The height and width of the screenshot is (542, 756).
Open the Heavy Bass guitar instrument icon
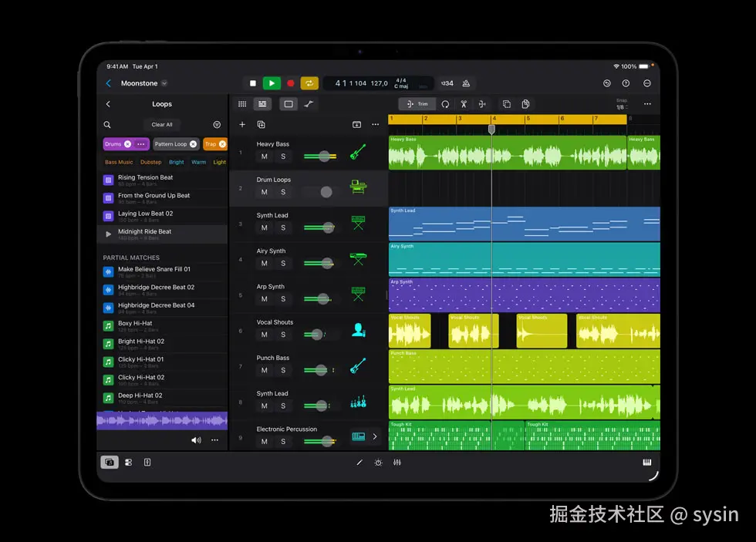tap(358, 152)
